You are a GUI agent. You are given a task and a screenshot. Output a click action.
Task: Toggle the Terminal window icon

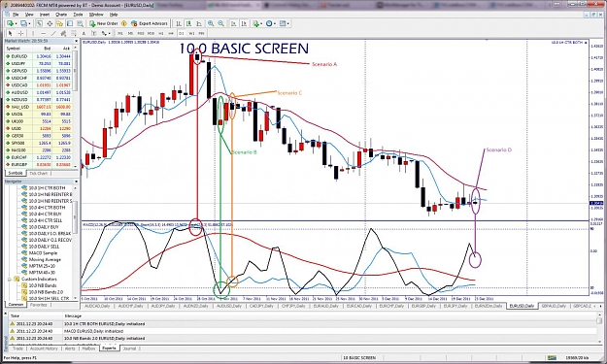point(70,23)
